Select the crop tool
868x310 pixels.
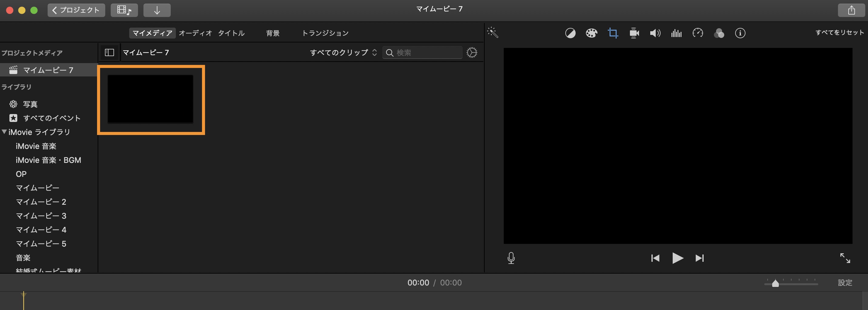tap(613, 33)
